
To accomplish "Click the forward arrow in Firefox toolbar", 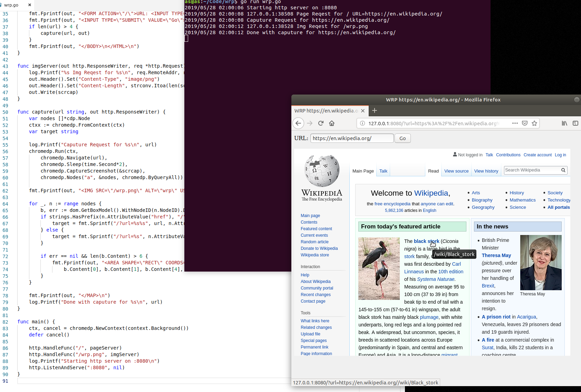I will (x=310, y=123).
